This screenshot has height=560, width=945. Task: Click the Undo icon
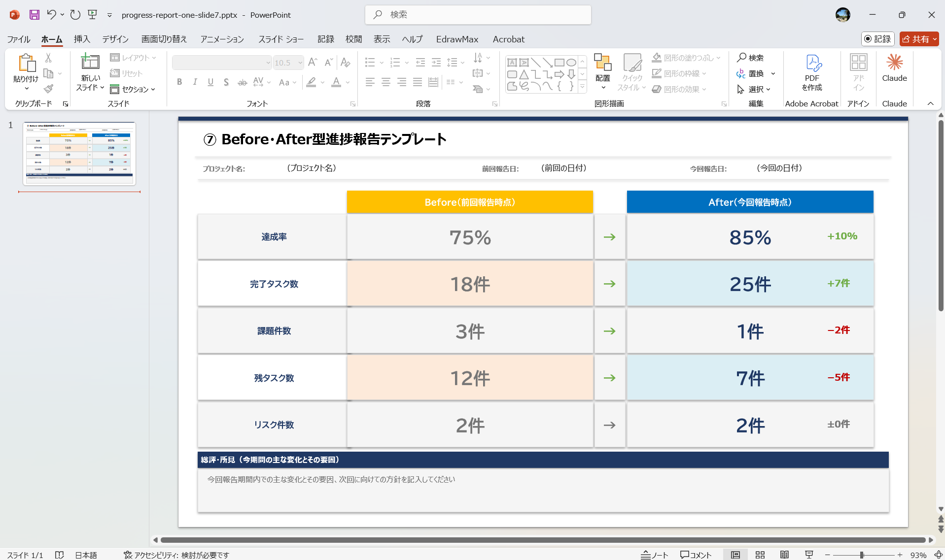(51, 15)
